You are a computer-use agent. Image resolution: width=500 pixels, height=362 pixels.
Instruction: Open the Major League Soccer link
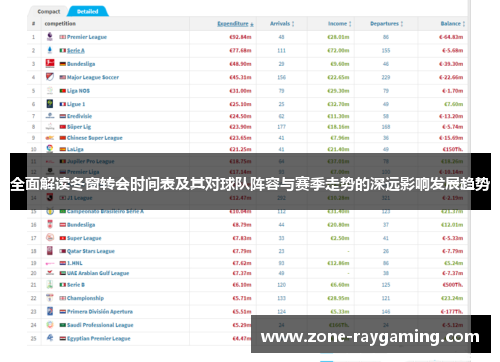(x=93, y=77)
